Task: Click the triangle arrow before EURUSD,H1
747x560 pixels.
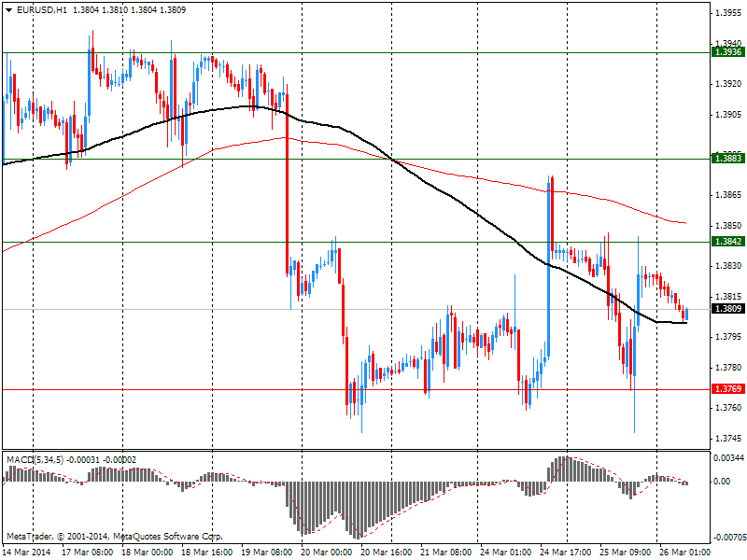Action: (x=8, y=9)
